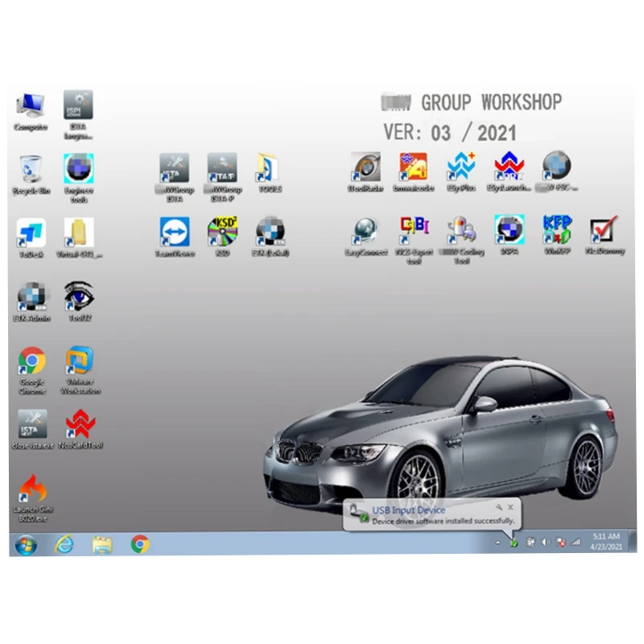644x644 pixels.
Task: Open the E-Sys Launcher PRO shortcut
Action: pos(509,171)
